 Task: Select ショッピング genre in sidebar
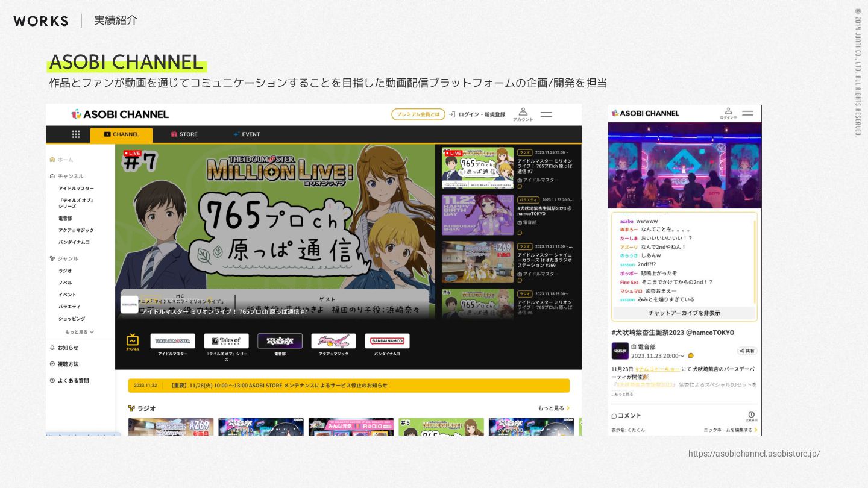tap(72, 318)
